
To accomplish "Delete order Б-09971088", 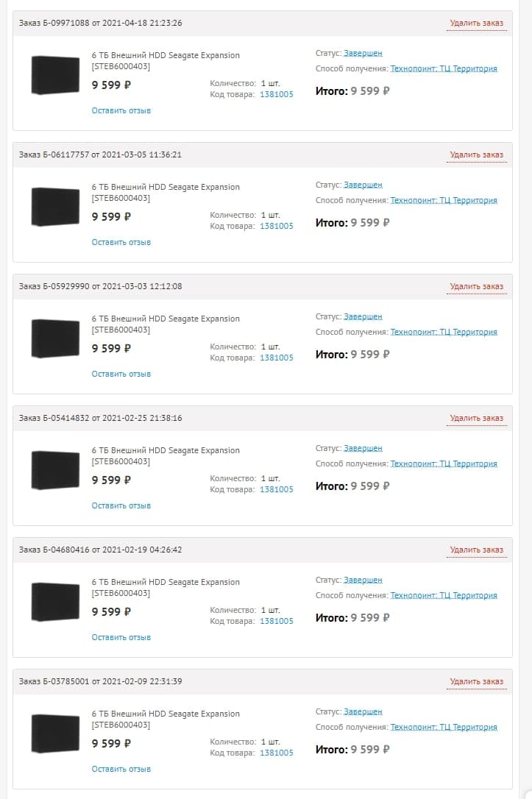I will coord(476,23).
